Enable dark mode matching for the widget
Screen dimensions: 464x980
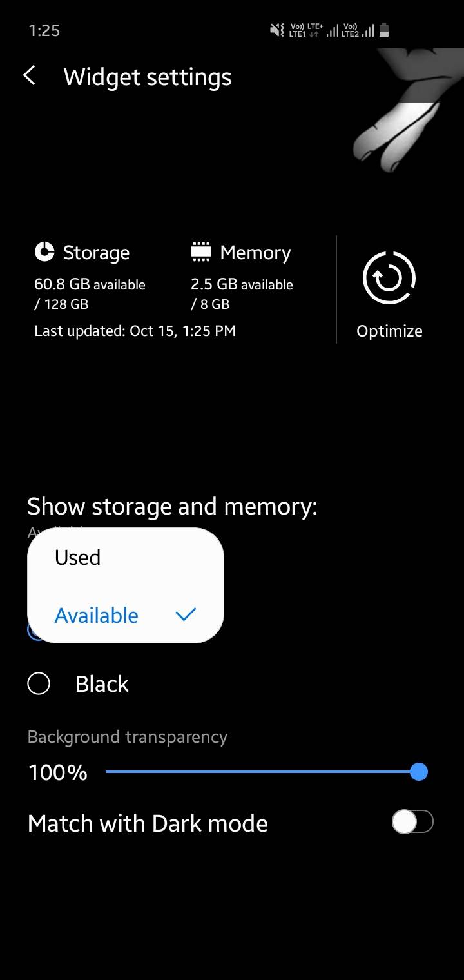(412, 821)
